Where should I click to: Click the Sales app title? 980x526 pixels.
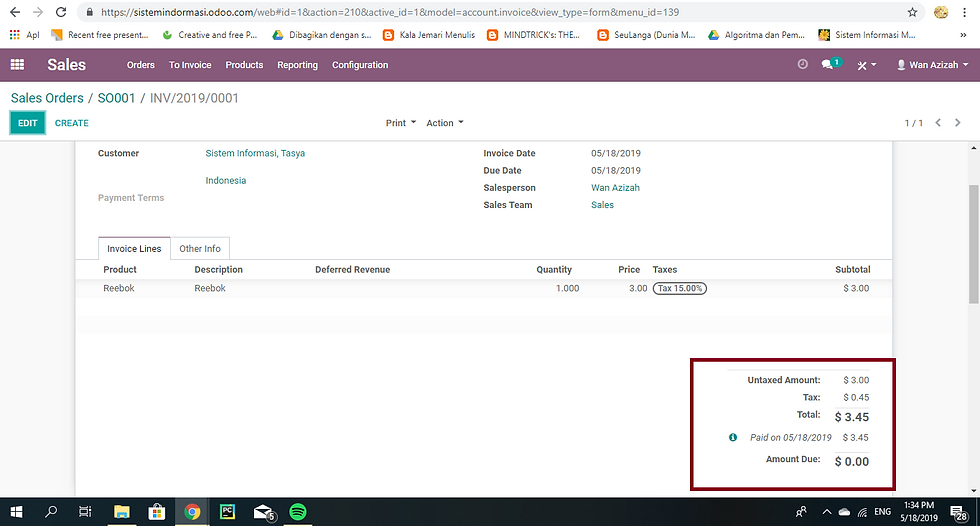coord(66,64)
